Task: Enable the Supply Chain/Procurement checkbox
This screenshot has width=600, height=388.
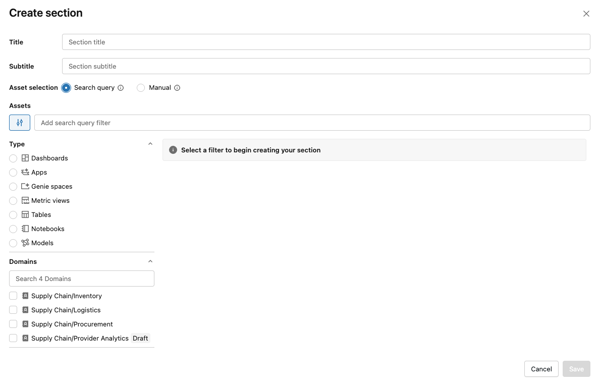Action: click(x=13, y=324)
